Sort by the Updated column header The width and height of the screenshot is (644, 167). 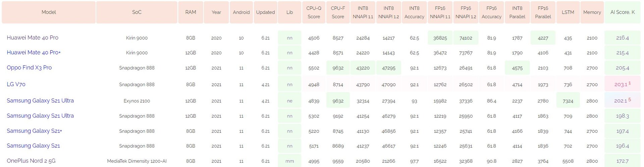(265, 12)
